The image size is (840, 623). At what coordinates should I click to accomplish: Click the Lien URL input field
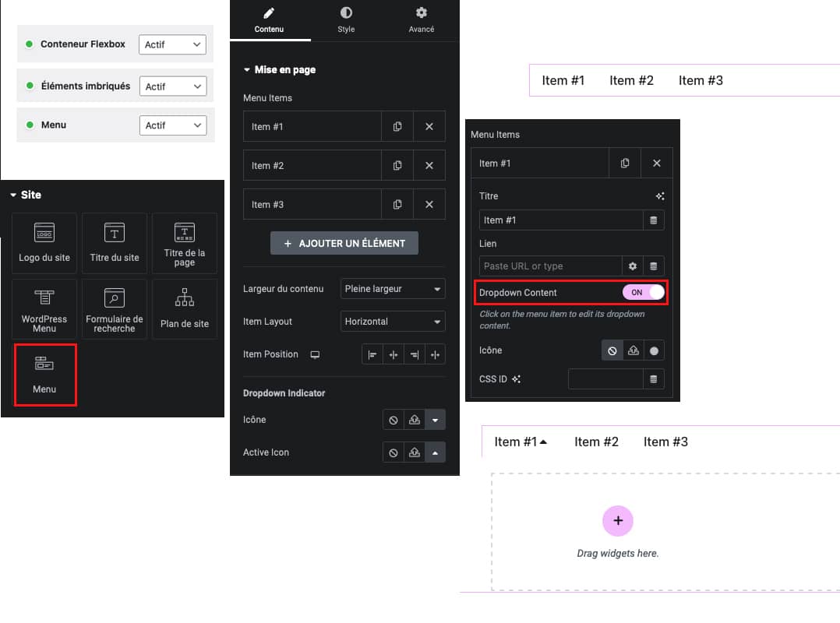pos(551,266)
